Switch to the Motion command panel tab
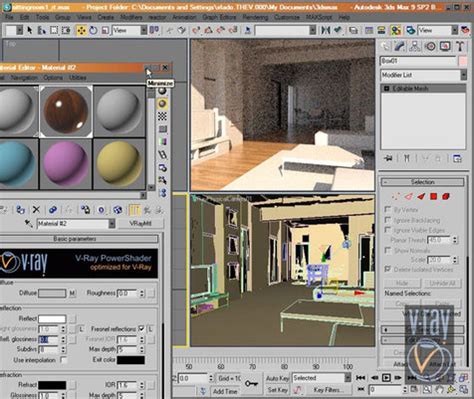This screenshot has height=399, width=474. (x=430, y=46)
